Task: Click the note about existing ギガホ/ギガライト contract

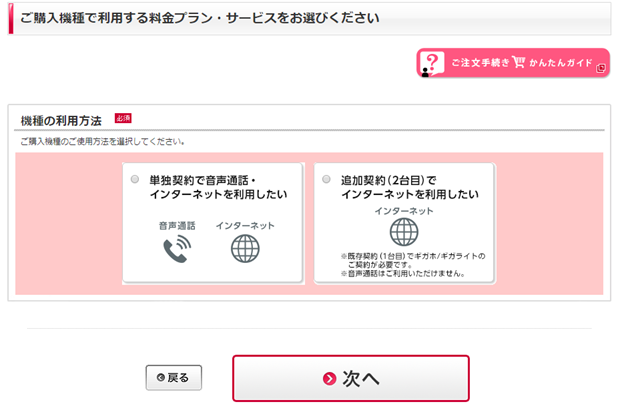Action: (413, 260)
